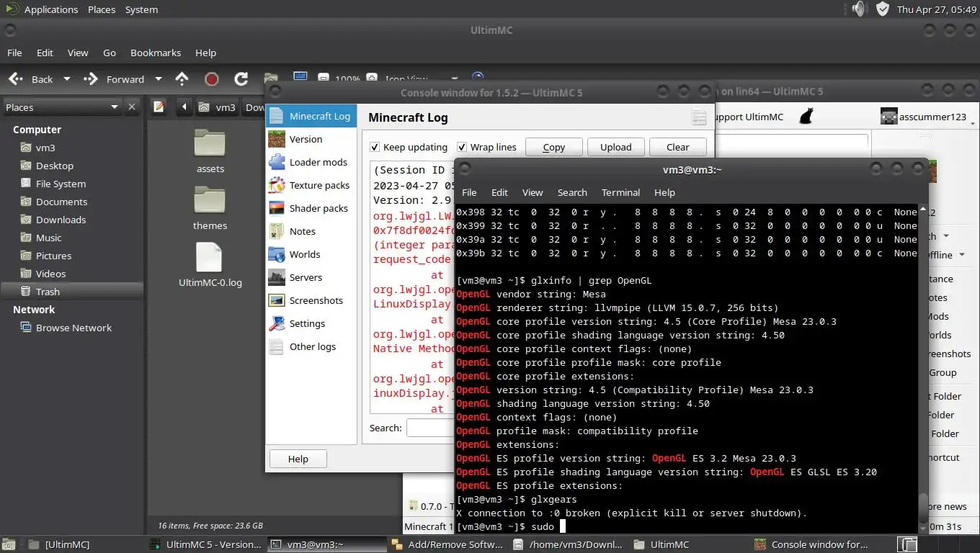
Task: Open the Help menu in the terminal
Action: (664, 192)
